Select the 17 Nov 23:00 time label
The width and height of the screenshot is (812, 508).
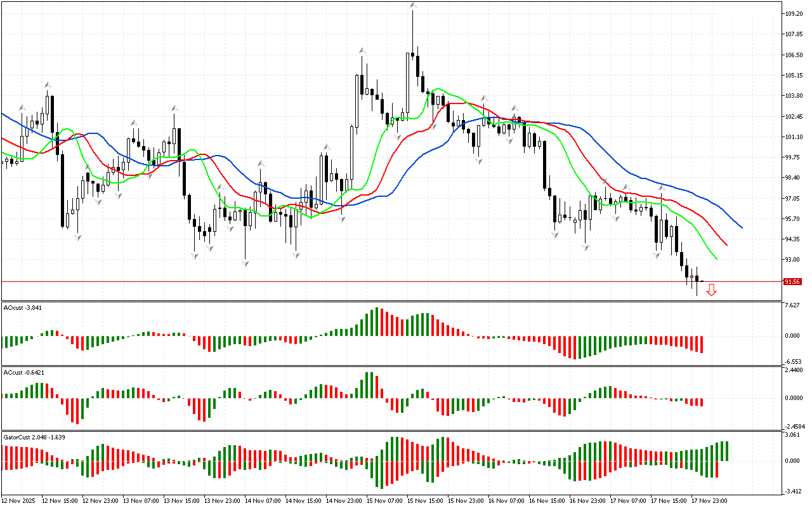tap(709, 500)
